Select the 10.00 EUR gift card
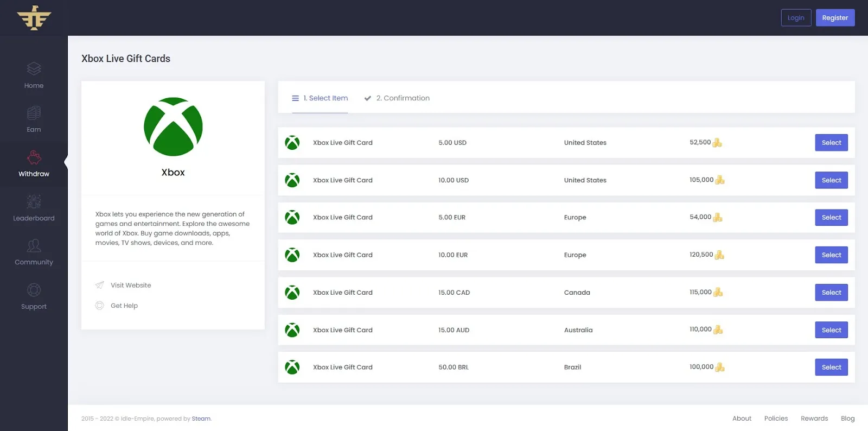The height and width of the screenshot is (431, 868). (831, 255)
